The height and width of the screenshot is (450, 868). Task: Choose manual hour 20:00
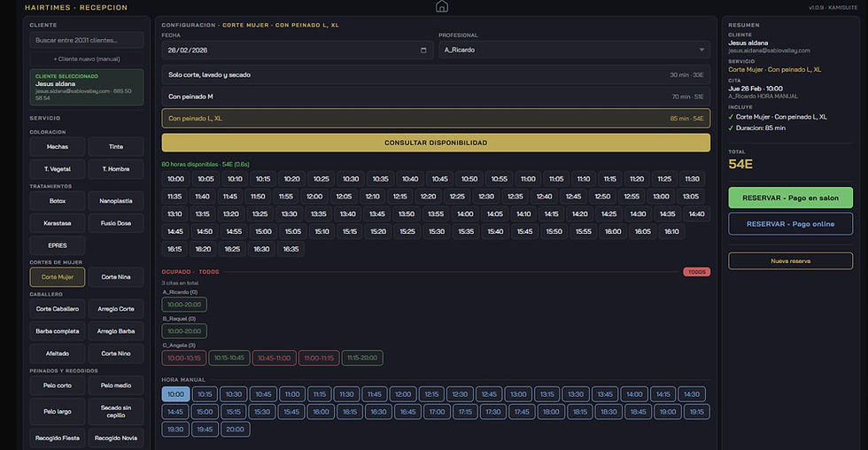(235, 429)
